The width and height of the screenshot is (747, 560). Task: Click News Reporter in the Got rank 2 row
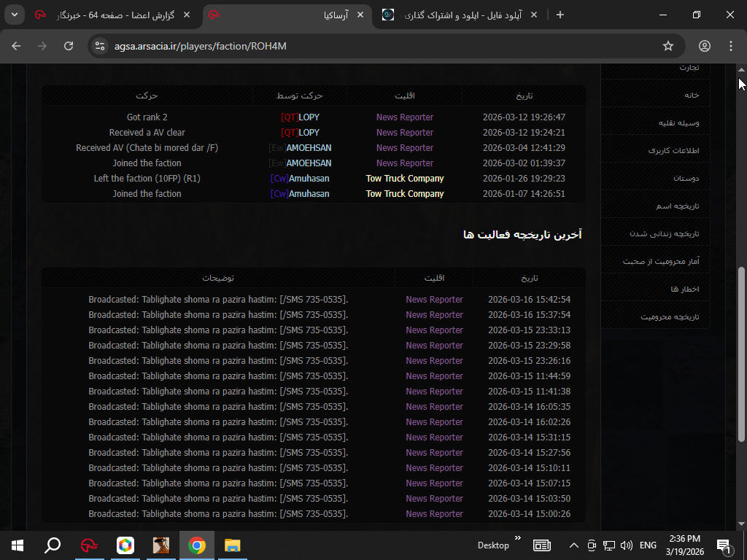tap(404, 117)
